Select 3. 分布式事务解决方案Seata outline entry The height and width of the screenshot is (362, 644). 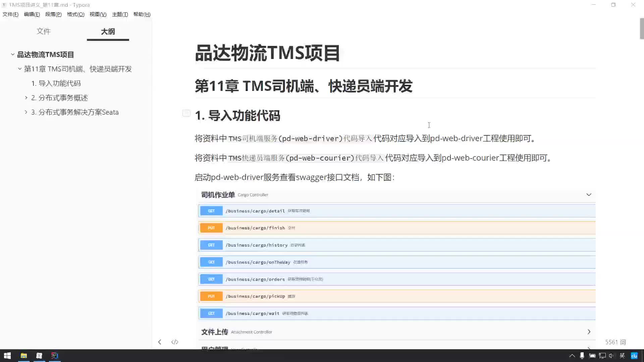click(x=75, y=112)
